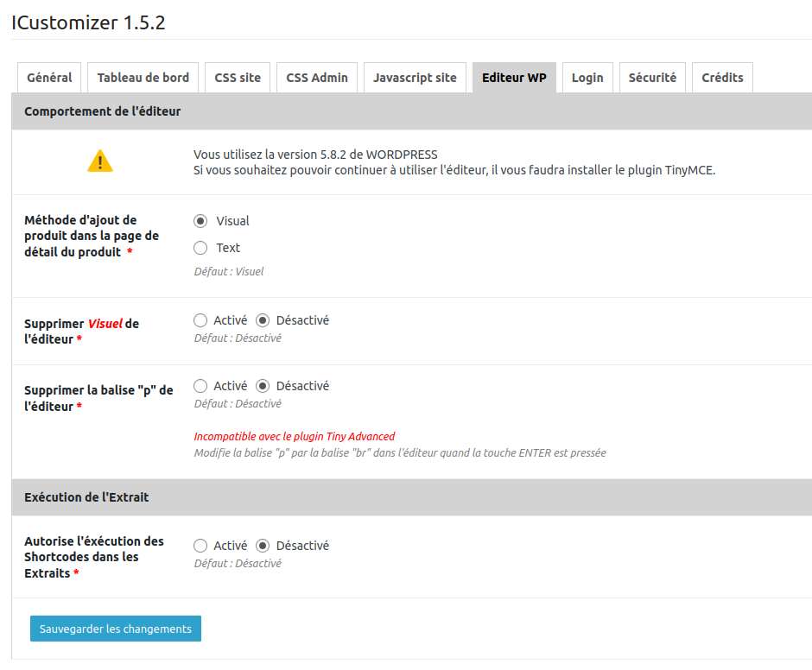The image size is (812, 670).
Task: Open the CSS site tab
Action: click(x=238, y=78)
